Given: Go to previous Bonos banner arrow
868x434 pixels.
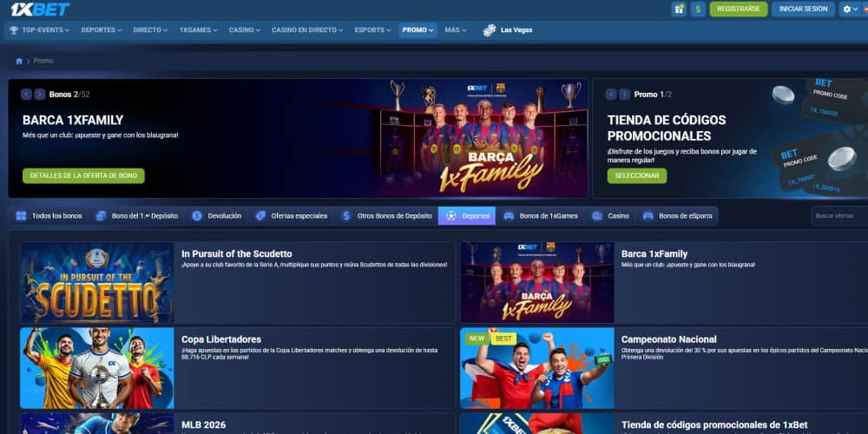Looking at the screenshot, I should (x=26, y=94).
